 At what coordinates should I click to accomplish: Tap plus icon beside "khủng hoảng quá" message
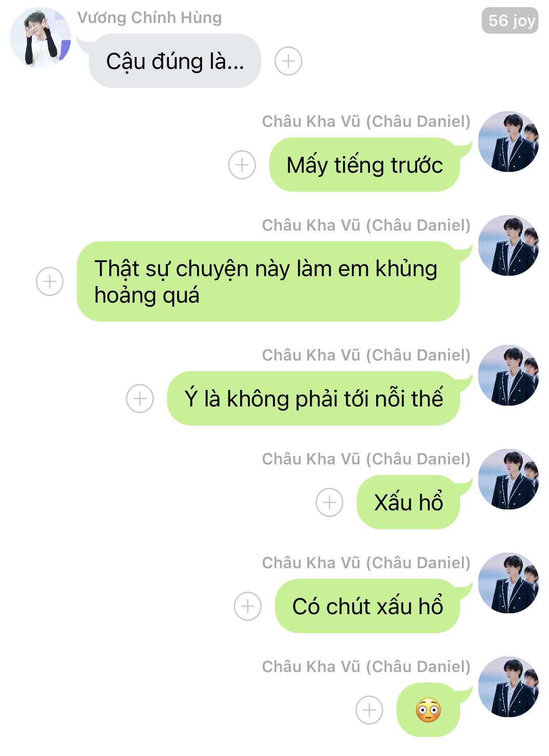click(x=50, y=281)
